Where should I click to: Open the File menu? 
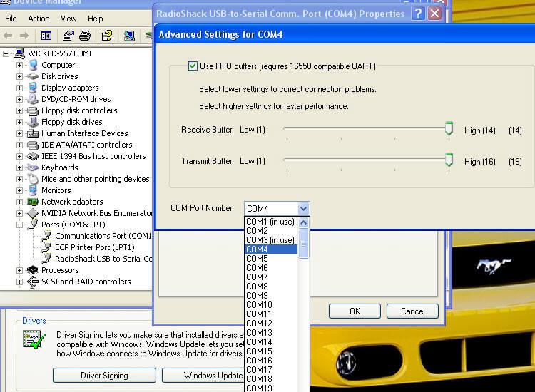click(11, 19)
